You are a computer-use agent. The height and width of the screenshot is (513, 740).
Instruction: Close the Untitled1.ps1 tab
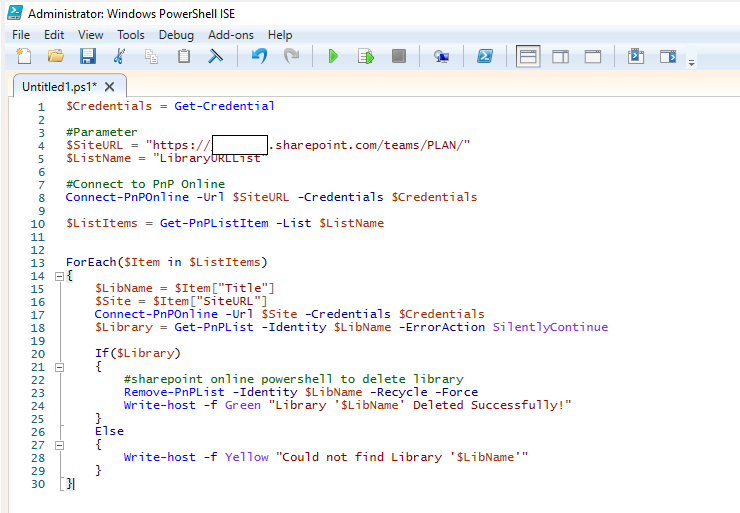109,87
